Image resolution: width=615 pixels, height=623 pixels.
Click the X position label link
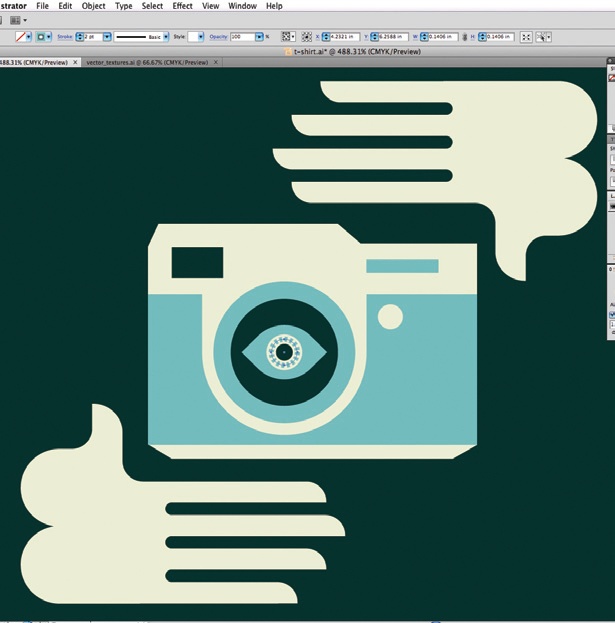[x=317, y=37]
